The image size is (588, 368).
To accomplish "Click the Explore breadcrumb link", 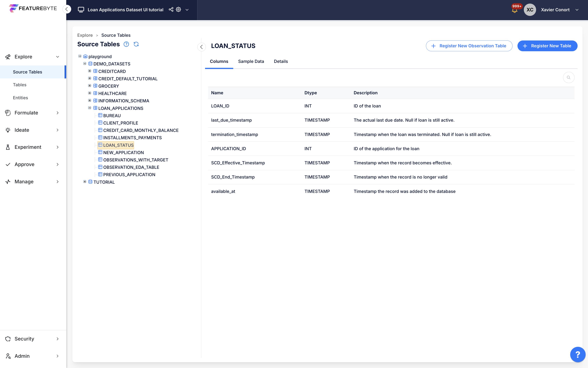I will 85,35.
